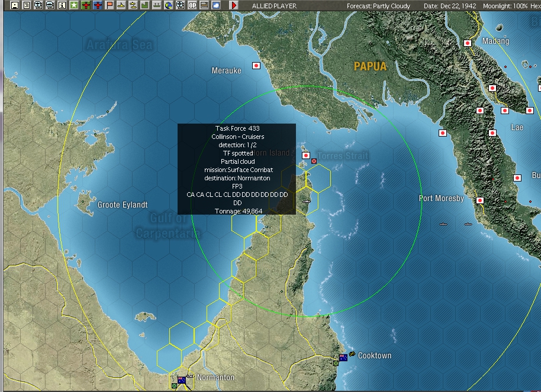The height and width of the screenshot is (392, 541).
Task: Click the 'Madang' map label
Action: coord(495,41)
